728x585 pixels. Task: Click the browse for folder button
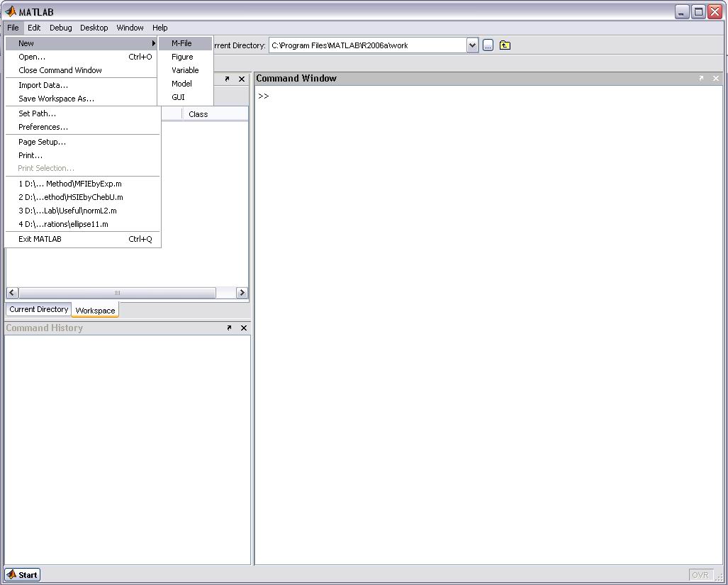[488, 45]
